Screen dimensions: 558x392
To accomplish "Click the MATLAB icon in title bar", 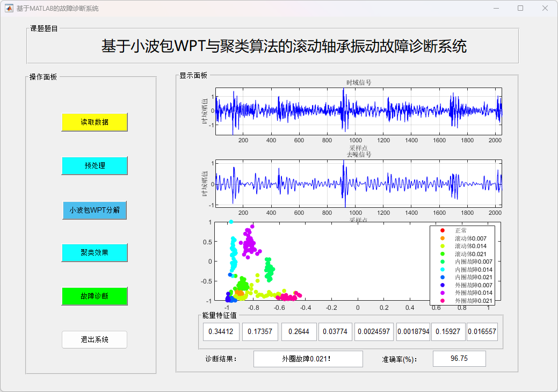I will (9, 9).
